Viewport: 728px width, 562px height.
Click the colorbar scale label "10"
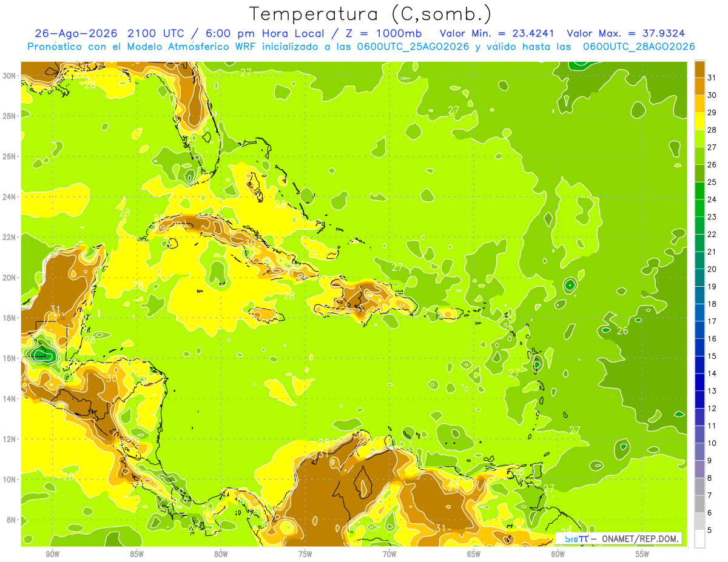tap(712, 443)
